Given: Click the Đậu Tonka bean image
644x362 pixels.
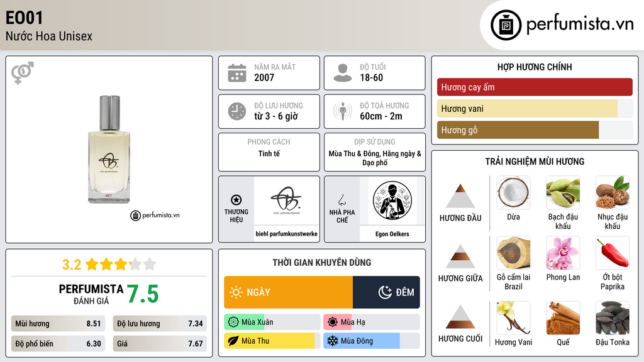Looking at the screenshot, I should click(x=613, y=318).
